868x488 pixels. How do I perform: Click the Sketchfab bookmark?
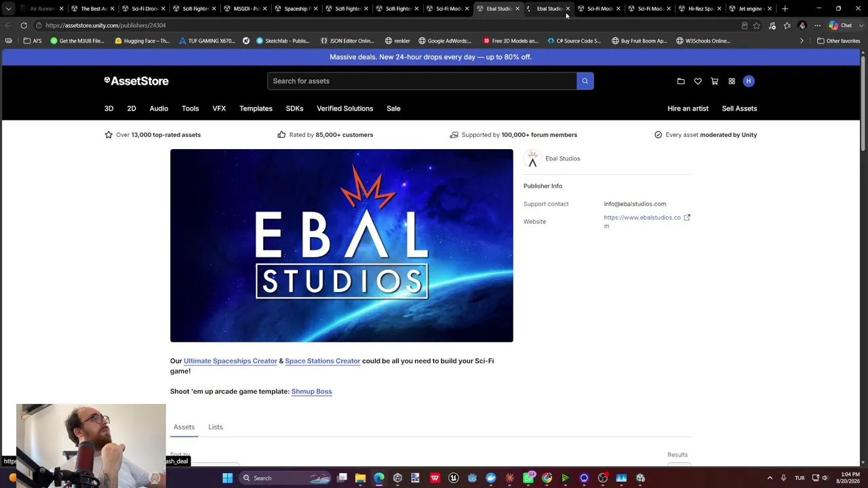(x=281, y=41)
